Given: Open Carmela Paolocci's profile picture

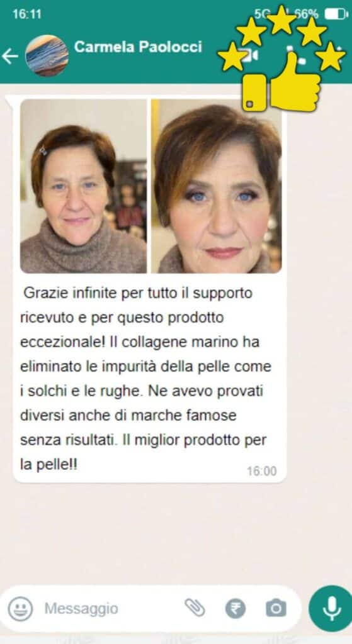Looking at the screenshot, I should tap(47, 55).
